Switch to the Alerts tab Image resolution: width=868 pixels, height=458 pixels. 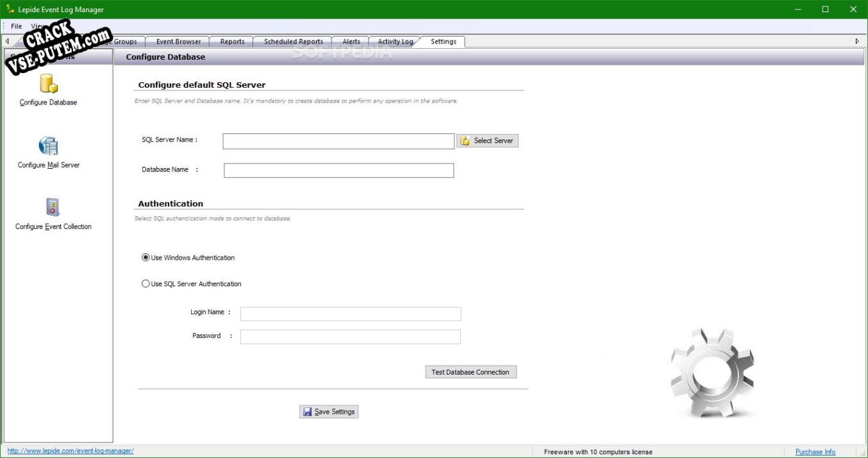351,42
